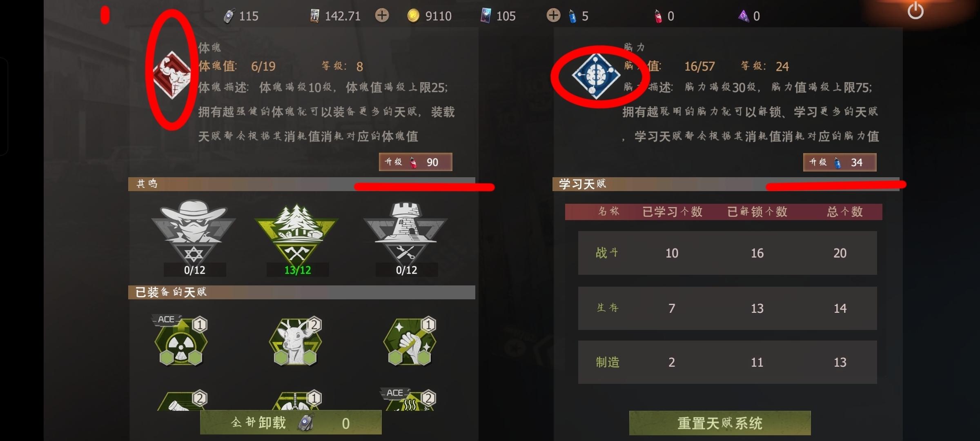Viewport: 980px width, 441px height.
Task: Open the 生存 talent category row
Action: tap(727, 308)
